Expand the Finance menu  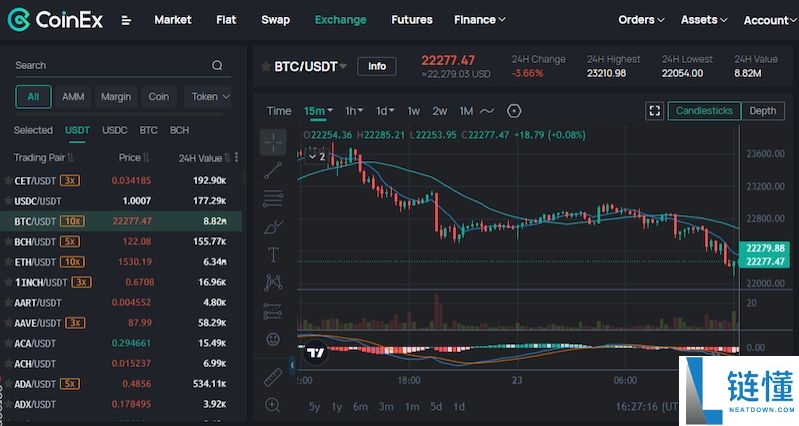pyautogui.click(x=479, y=20)
